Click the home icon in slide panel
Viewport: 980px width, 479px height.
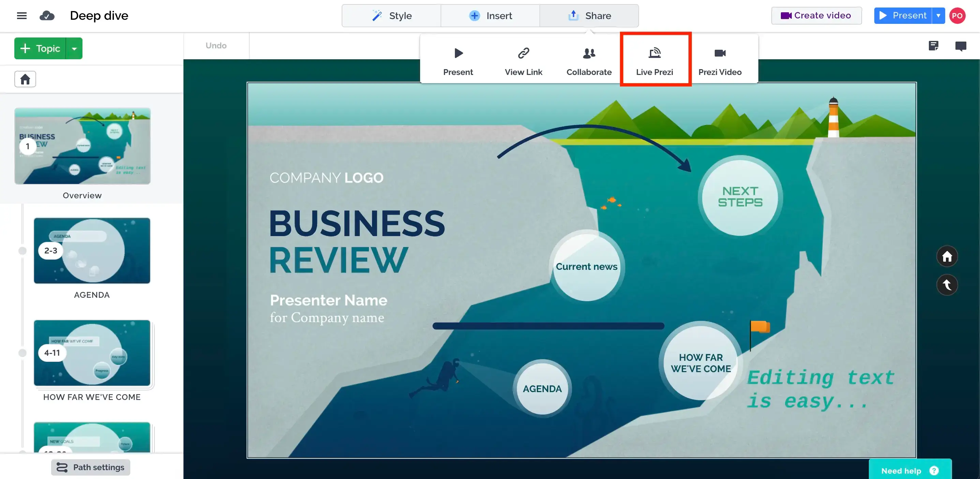(x=25, y=79)
